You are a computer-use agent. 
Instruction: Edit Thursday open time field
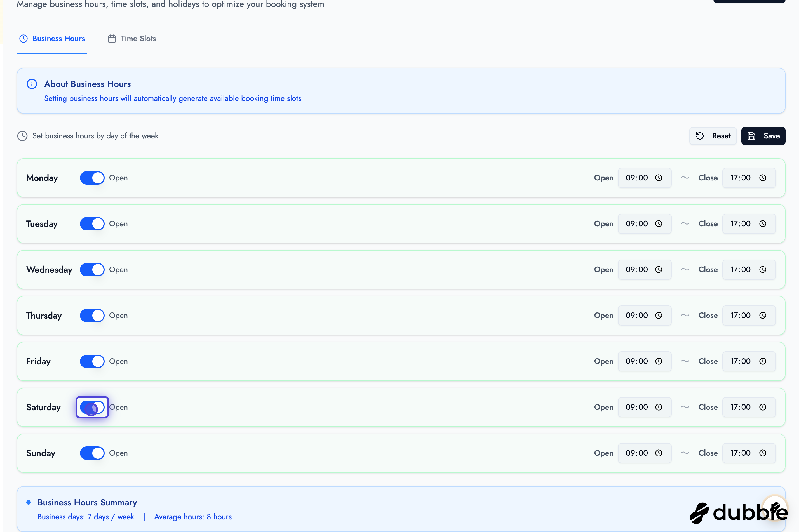[x=637, y=316]
